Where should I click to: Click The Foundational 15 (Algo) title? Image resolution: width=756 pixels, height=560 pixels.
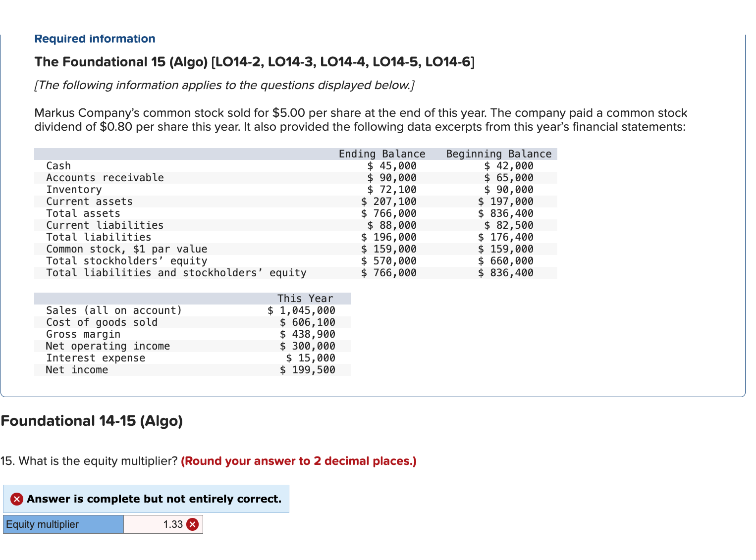tap(254, 62)
